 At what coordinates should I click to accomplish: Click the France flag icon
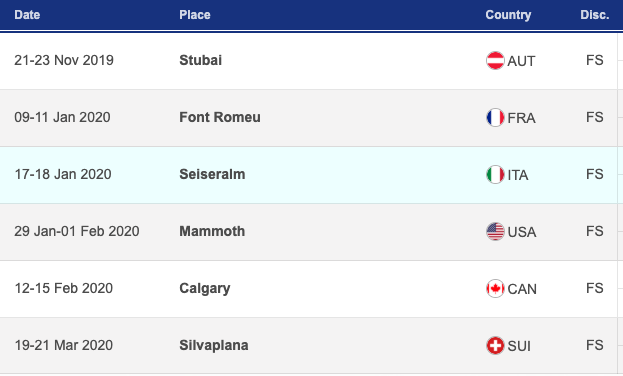pyautogui.click(x=495, y=118)
